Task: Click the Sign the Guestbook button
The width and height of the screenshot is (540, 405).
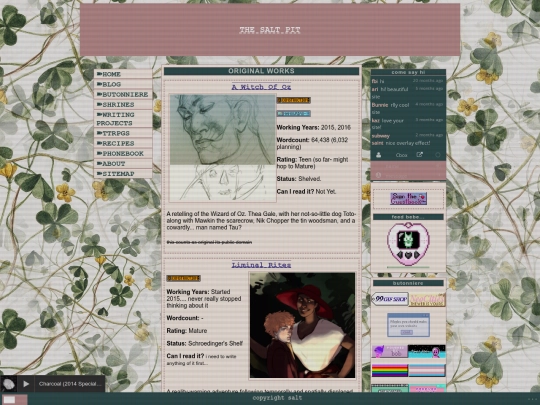Action: pos(408,199)
